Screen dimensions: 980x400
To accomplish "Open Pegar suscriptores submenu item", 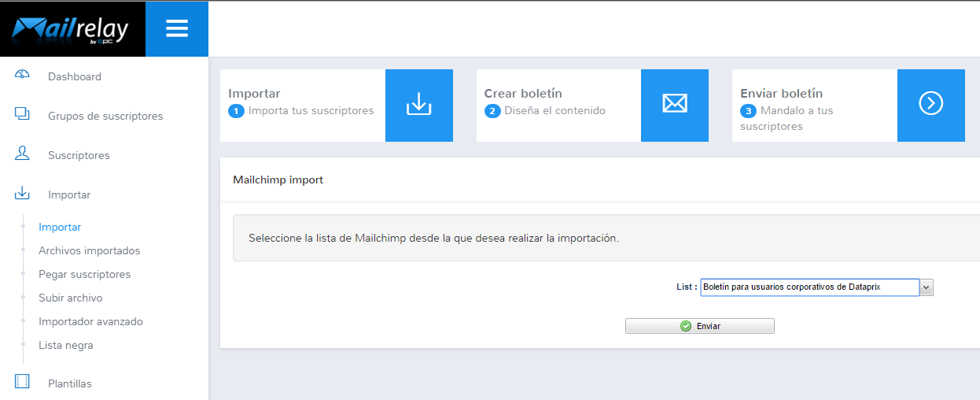I will [85, 274].
